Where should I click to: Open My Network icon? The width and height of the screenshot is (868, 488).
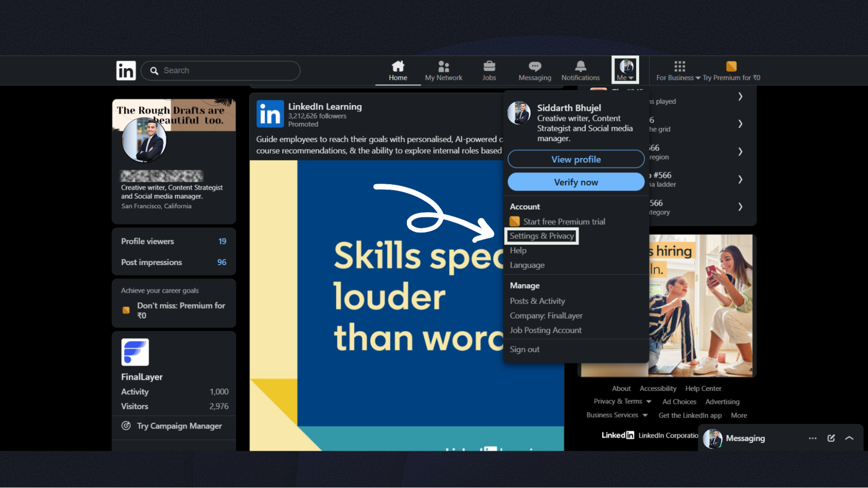[443, 66]
